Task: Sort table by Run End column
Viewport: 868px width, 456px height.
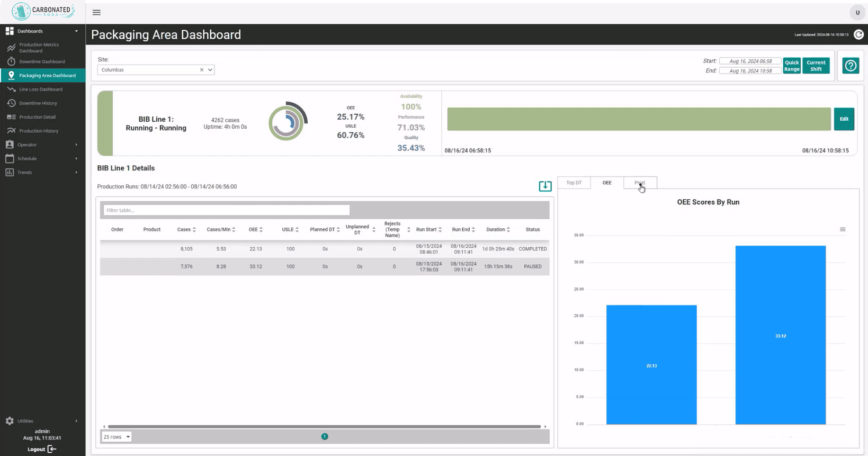Action: point(473,230)
